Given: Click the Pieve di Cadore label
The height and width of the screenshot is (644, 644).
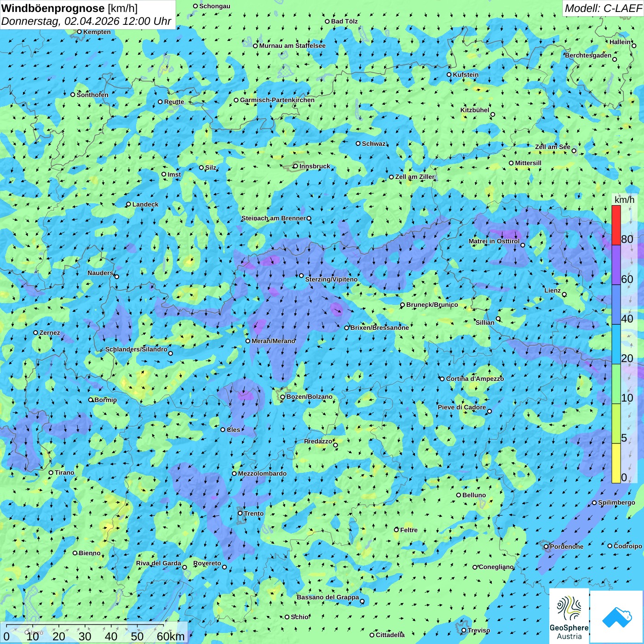Looking at the screenshot, I should (x=462, y=407).
